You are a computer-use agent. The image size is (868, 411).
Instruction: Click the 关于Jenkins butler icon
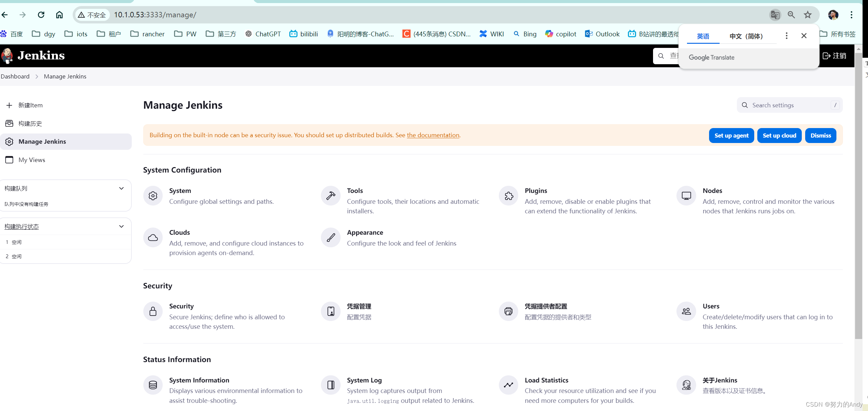pyautogui.click(x=686, y=385)
